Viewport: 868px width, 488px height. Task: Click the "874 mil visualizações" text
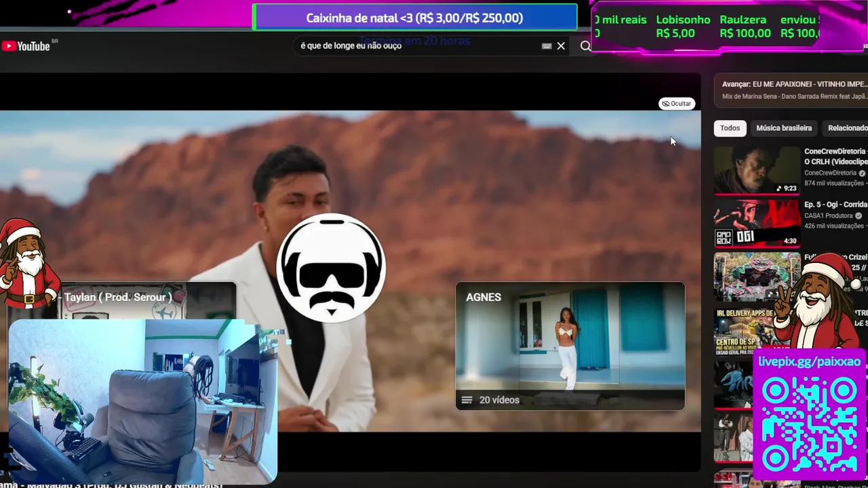(x=833, y=183)
